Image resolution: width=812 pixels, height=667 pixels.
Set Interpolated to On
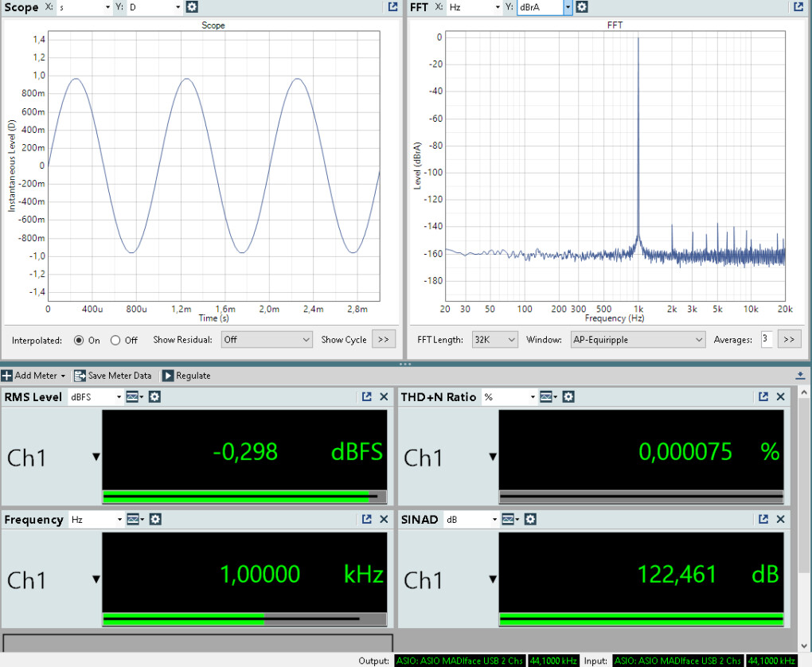[79, 340]
